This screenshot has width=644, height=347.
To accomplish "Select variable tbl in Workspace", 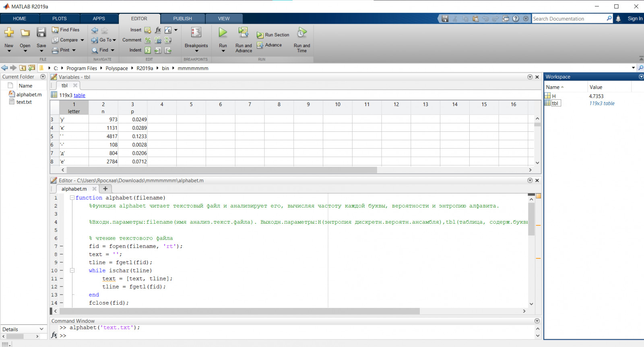I will point(555,103).
